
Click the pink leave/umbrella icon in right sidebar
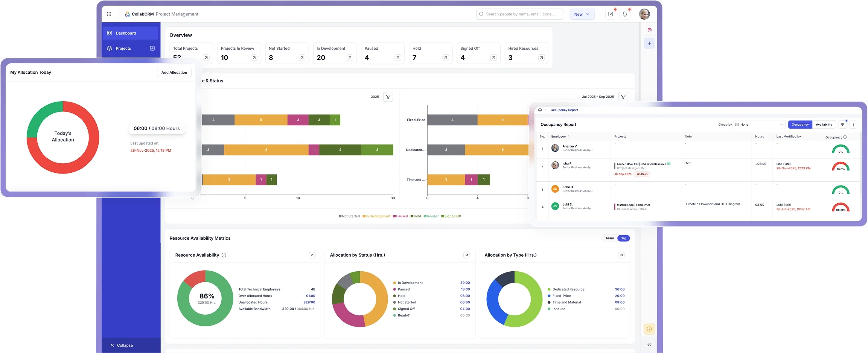(649, 29)
